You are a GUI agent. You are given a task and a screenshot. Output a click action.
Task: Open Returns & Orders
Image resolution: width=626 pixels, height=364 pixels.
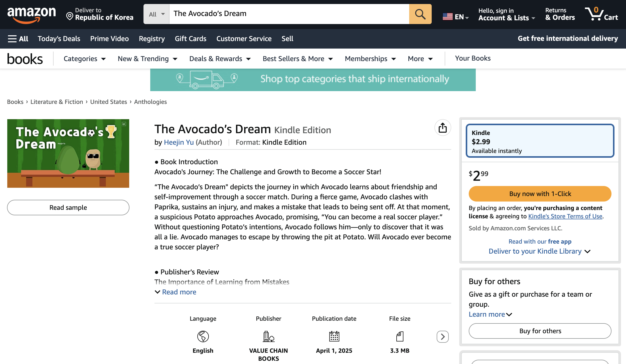(560, 14)
